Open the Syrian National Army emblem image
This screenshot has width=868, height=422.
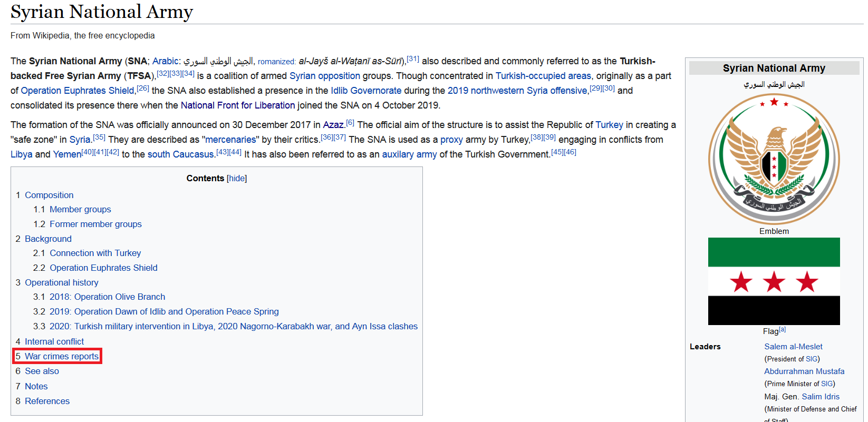pos(774,159)
